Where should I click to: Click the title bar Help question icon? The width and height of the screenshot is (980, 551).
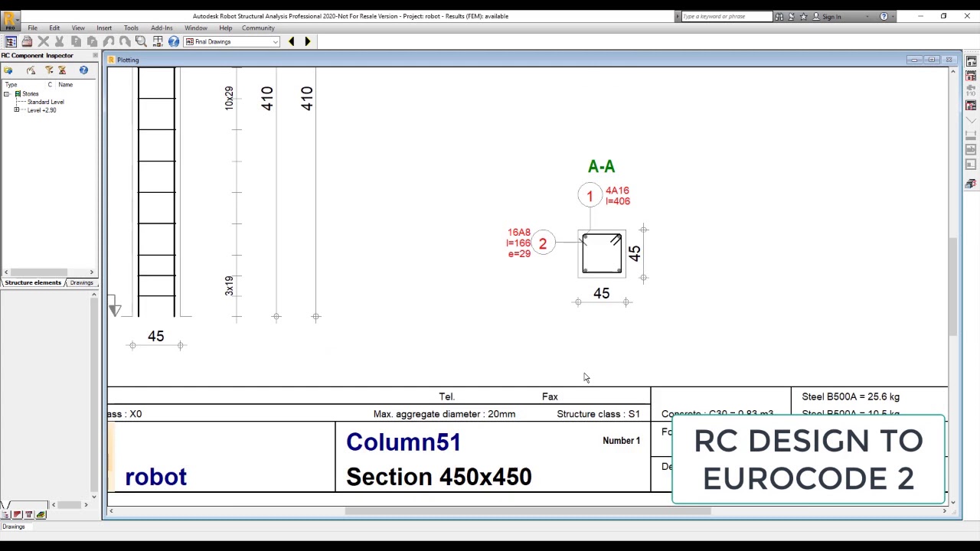(884, 16)
